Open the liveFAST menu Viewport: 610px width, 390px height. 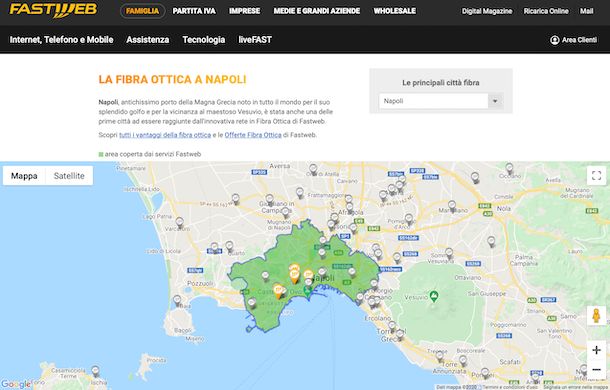pos(255,40)
